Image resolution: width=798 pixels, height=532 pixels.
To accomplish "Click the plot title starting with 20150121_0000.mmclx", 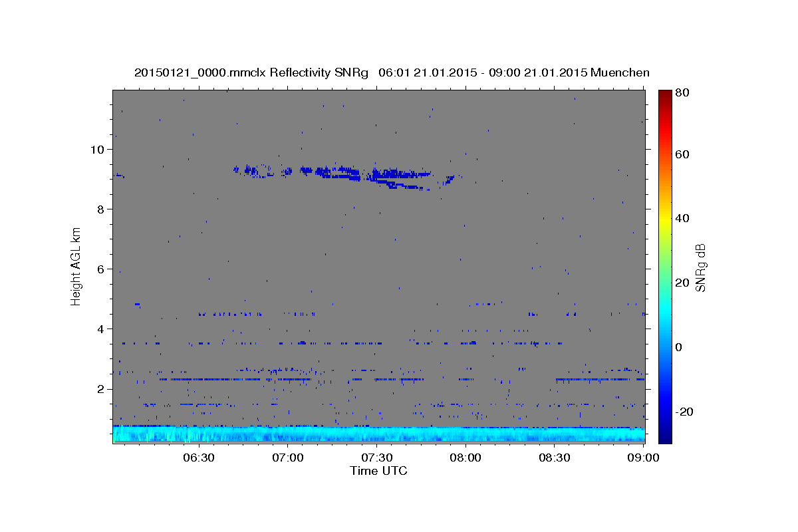I will 392,72.
